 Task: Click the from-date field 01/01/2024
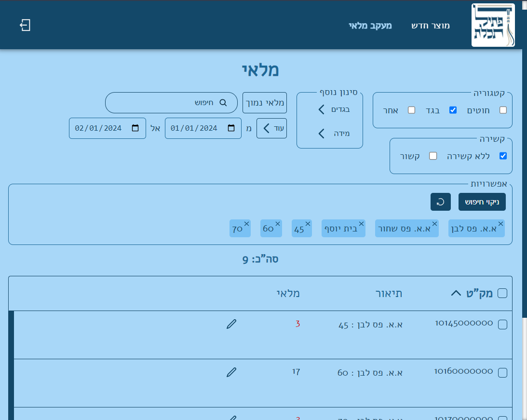(x=203, y=128)
